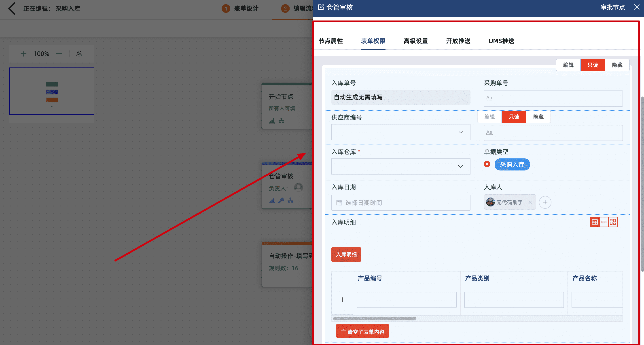Add person with plus icon in 入库人
The height and width of the screenshot is (345, 644).
[545, 202]
